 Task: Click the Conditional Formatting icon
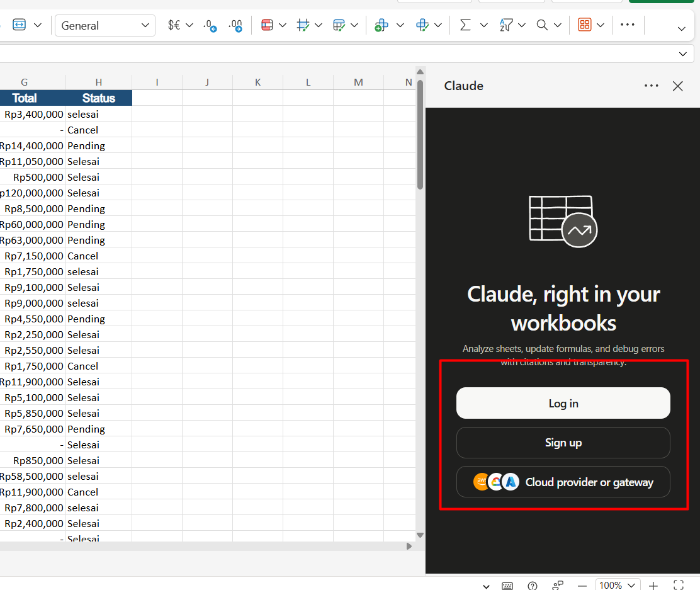[267, 25]
